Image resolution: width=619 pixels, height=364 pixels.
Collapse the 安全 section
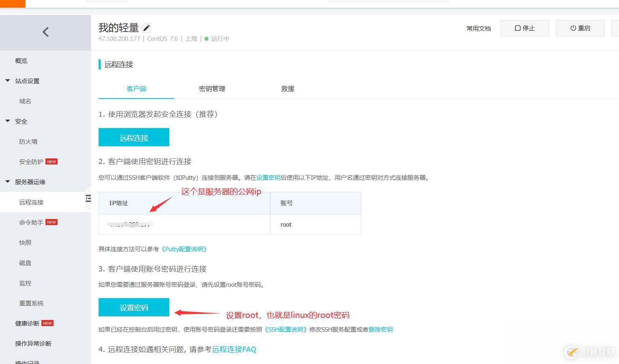coord(7,121)
